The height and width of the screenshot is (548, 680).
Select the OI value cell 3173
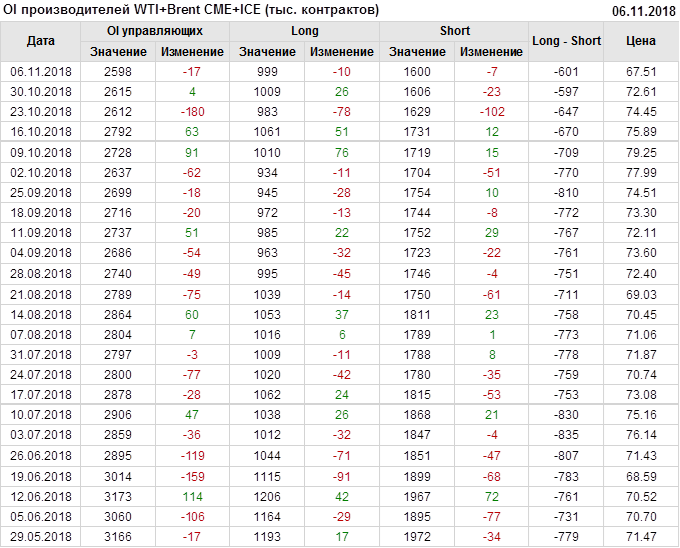coord(118,497)
